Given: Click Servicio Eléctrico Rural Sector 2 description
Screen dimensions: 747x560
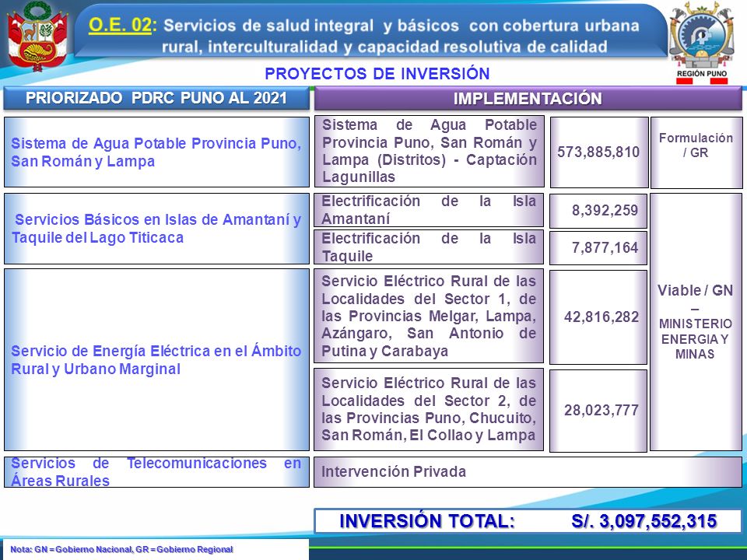Looking at the screenshot, I should (x=428, y=409).
